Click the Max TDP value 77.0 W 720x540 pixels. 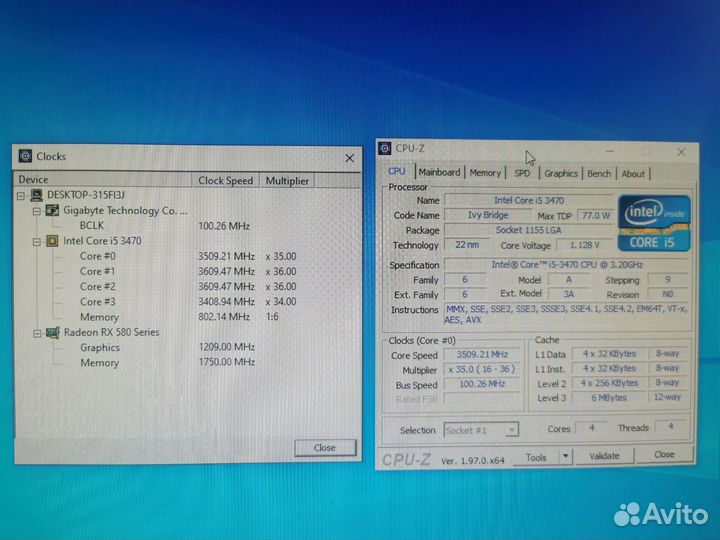[596, 215]
